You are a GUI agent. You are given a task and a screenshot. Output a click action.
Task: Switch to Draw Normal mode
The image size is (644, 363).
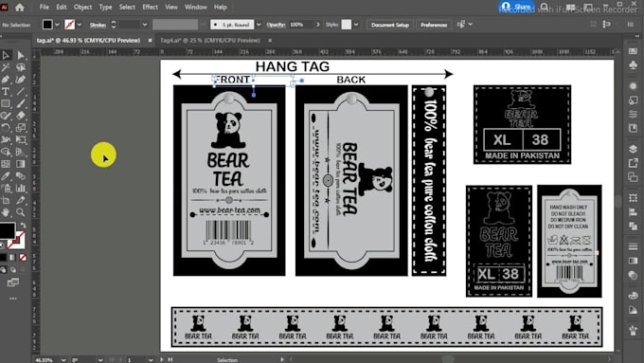pyautogui.click(x=3, y=270)
